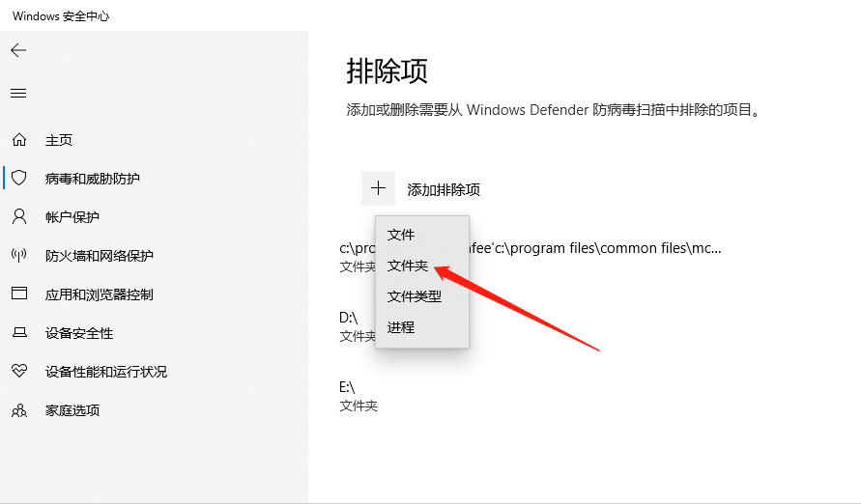861x504 pixels.
Task: Click the home icon beside 主页
Action: (x=19, y=140)
